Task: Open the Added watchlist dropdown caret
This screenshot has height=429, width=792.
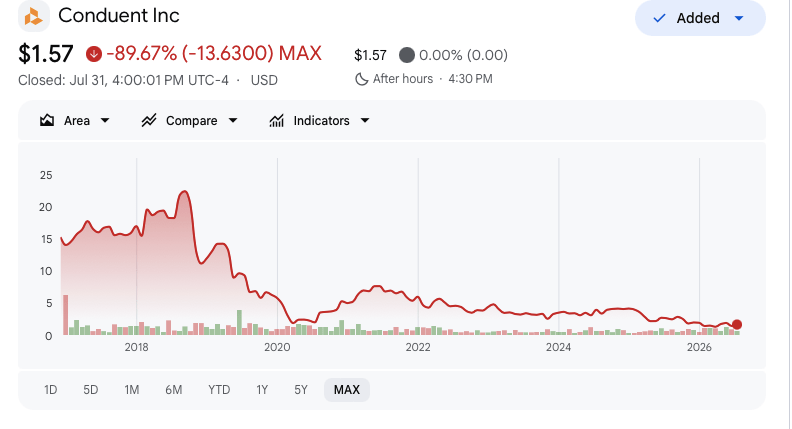Action: (x=738, y=18)
